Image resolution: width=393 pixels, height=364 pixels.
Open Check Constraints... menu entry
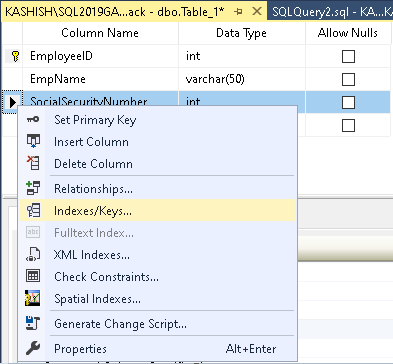tap(157, 277)
